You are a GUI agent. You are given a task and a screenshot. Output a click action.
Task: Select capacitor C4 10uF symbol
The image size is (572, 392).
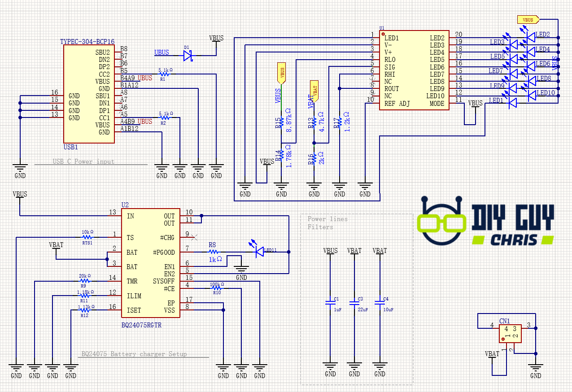(x=380, y=303)
